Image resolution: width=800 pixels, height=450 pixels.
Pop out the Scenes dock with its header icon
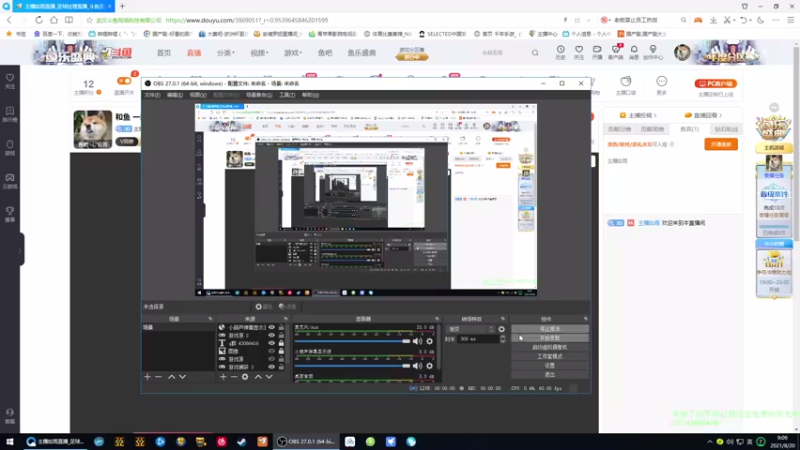point(210,319)
